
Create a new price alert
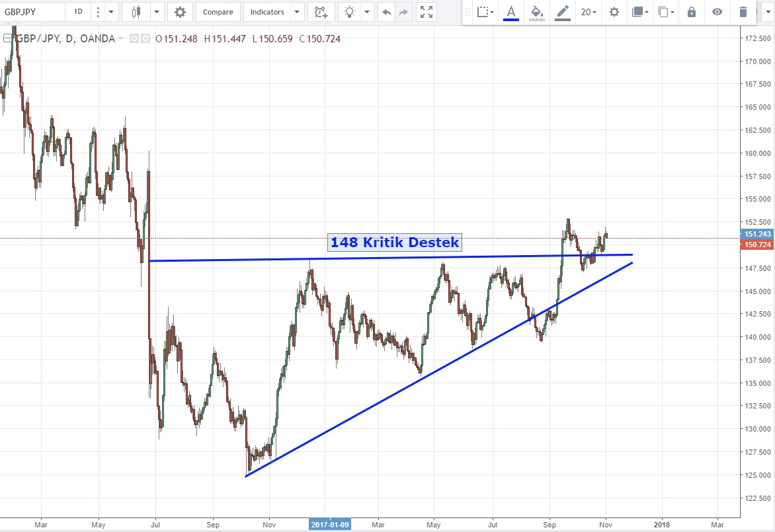321,12
